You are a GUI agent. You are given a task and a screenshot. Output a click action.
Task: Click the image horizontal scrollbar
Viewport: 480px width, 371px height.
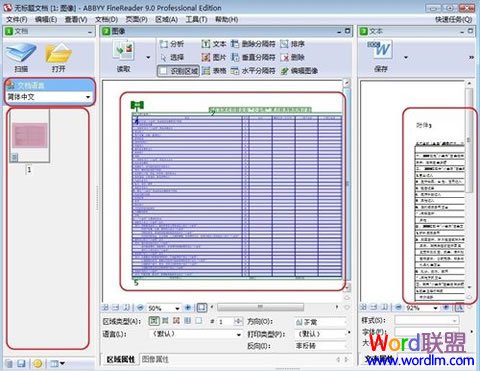coord(260,307)
